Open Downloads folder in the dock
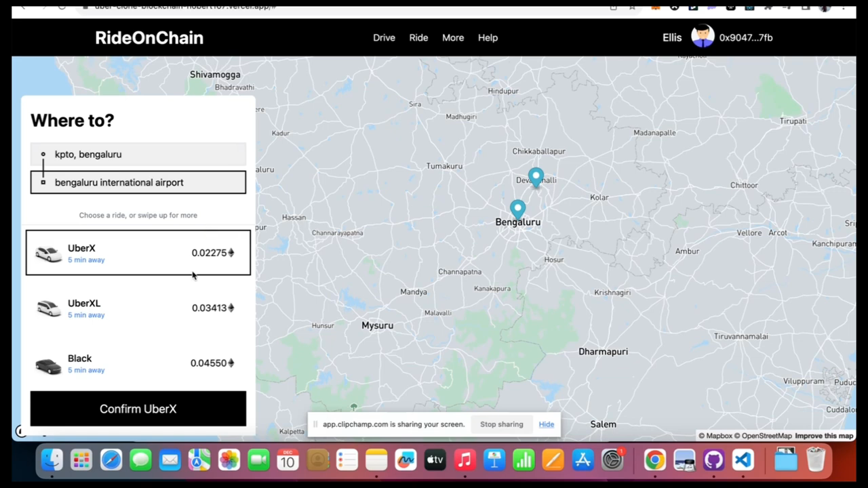 point(785,460)
